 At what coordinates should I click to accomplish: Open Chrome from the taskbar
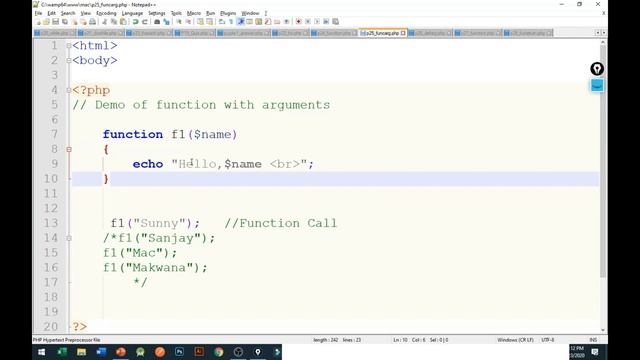(x=219, y=352)
